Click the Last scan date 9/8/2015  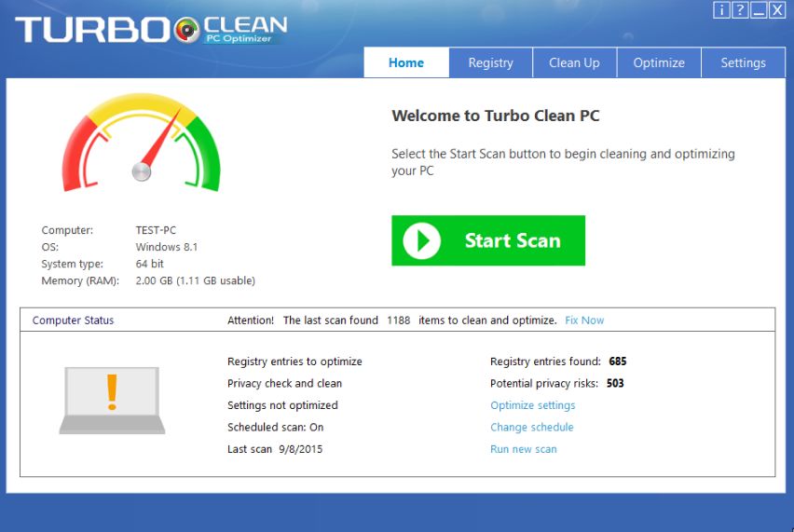coord(300,449)
